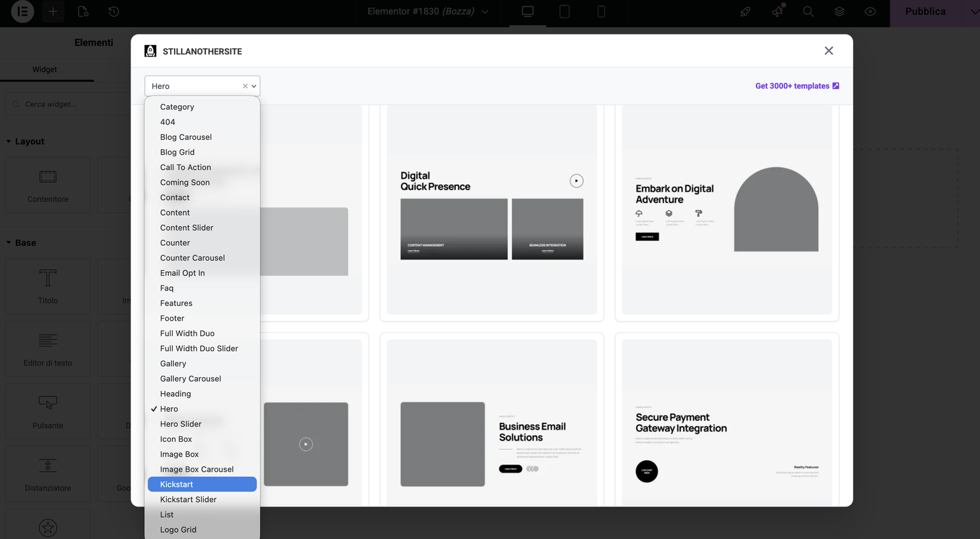Switch to tablet responsive view
The height and width of the screenshot is (539, 980).
click(564, 11)
